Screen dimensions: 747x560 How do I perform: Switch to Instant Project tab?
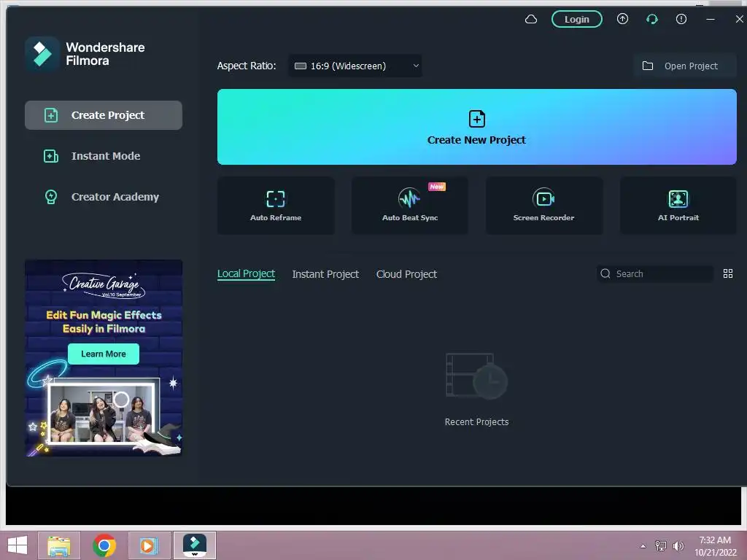pyautogui.click(x=325, y=274)
